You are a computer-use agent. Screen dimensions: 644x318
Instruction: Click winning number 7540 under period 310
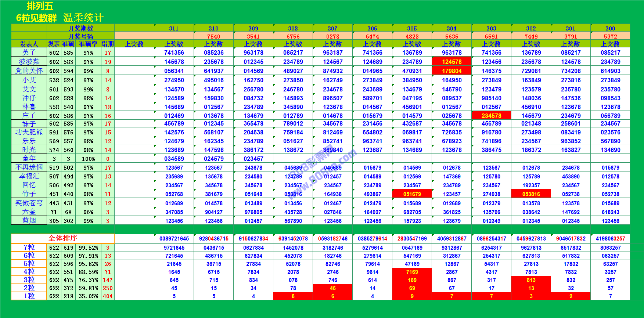pos(213,36)
